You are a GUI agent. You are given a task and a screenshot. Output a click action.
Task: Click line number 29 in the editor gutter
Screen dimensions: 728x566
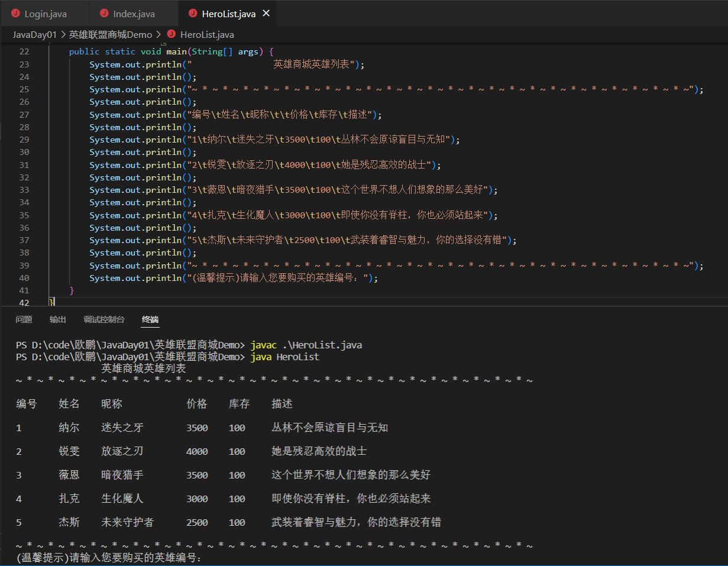point(24,139)
